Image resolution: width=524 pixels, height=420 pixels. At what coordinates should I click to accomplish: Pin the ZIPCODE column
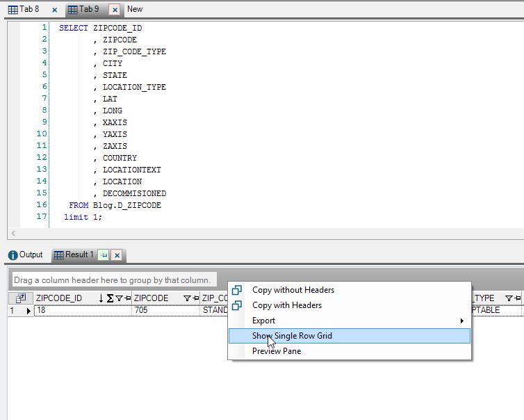pos(196,298)
